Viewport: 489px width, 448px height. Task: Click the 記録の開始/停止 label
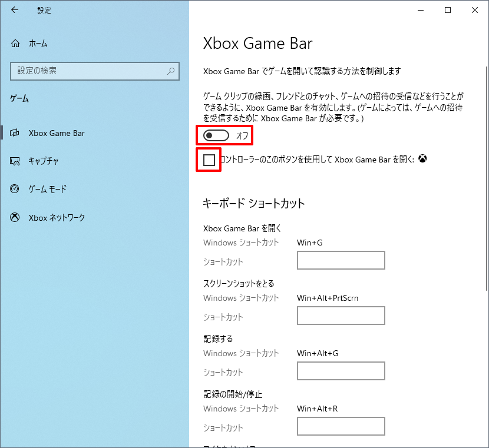pos(233,394)
